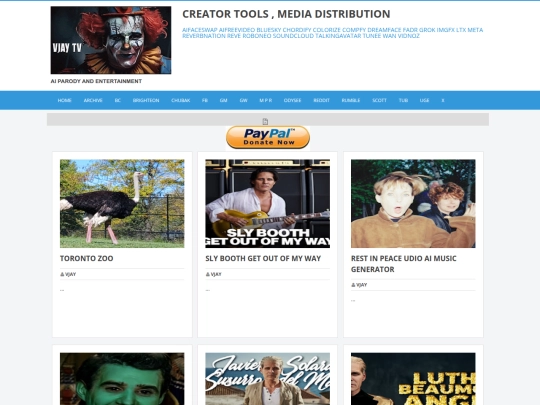This screenshot has height=405, width=540.
Task: Open the COLORIZE link
Action: coord(326,30)
